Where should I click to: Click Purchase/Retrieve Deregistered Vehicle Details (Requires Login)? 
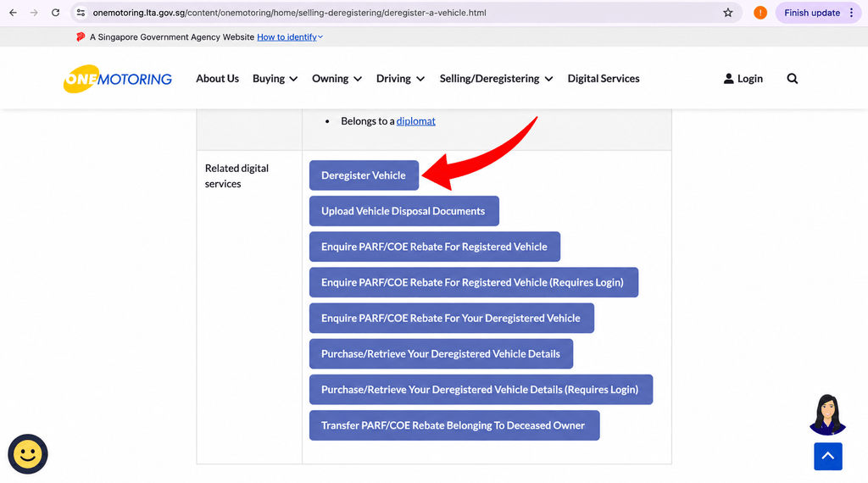pos(481,390)
